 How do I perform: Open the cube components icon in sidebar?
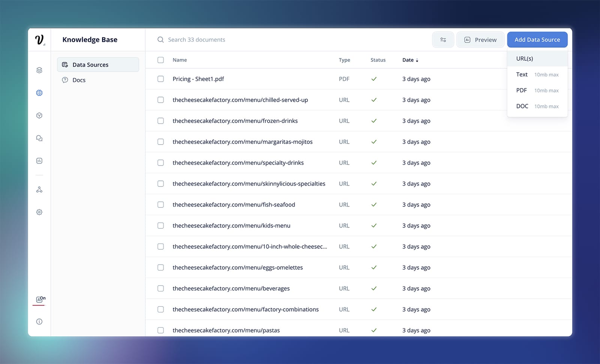39,115
